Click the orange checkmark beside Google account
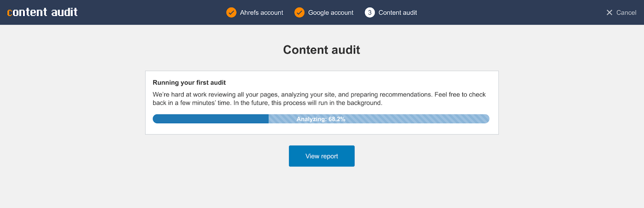The width and height of the screenshot is (644, 208). (x=299, y=12)
